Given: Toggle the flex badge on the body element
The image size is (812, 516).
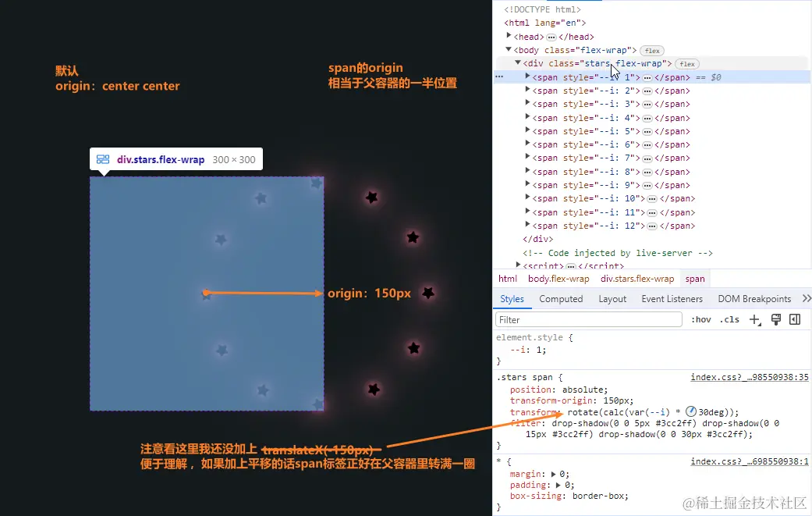Looking at the screenshot, I should pyautogui.click(x=652, y=51).
